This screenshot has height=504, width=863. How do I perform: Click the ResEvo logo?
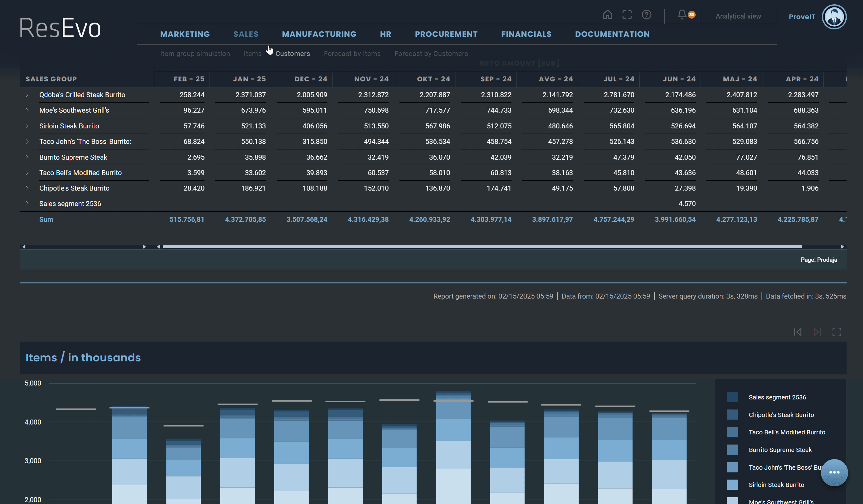[60, 28]
